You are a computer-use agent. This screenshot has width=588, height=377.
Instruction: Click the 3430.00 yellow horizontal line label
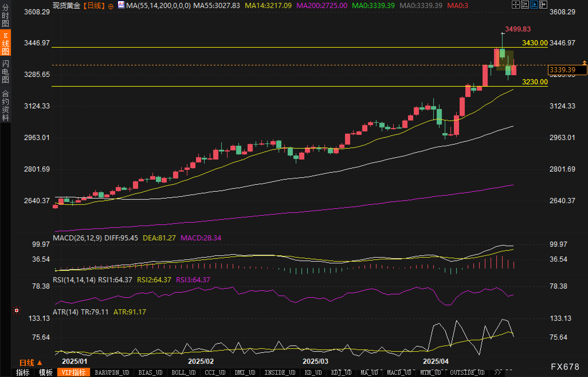534,43
